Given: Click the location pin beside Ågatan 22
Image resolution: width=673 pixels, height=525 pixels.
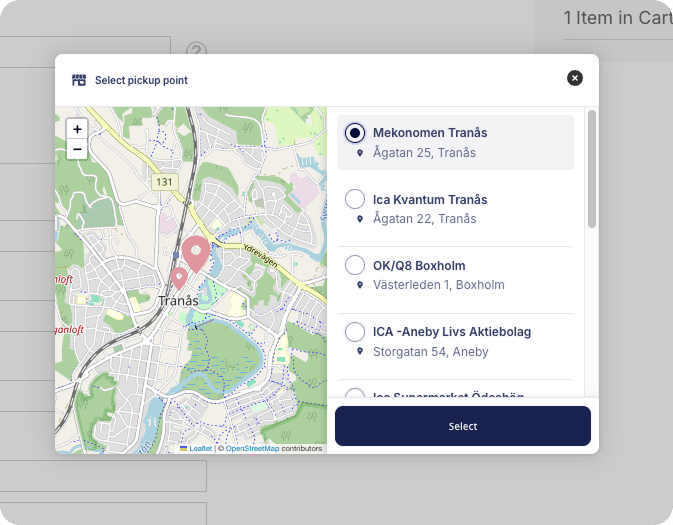Looking at the screenshot, I should 360,219.
